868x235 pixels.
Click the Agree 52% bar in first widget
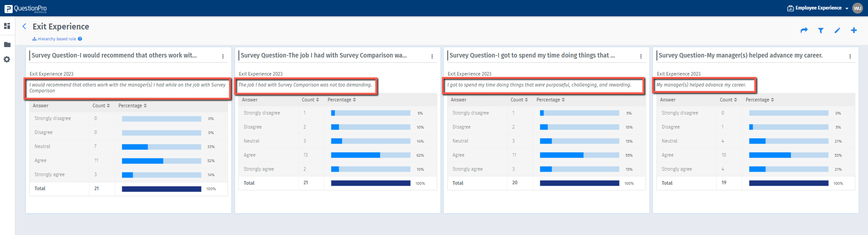tap(162, 161)
